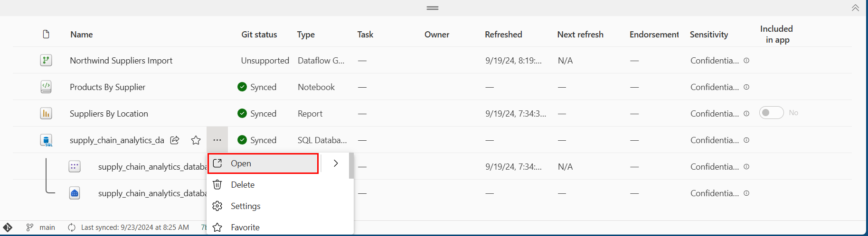
Task: Expand the Open submenu arrow
Action: pyautogui.click(x=336, y=163)
